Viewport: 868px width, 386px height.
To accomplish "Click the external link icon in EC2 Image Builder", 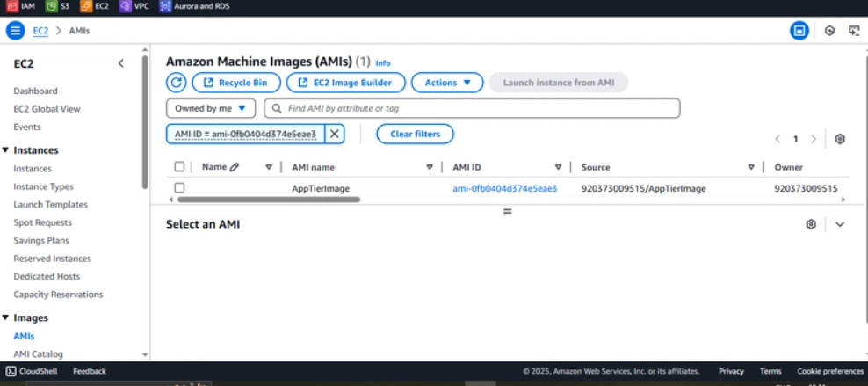I will pos(303,83).
